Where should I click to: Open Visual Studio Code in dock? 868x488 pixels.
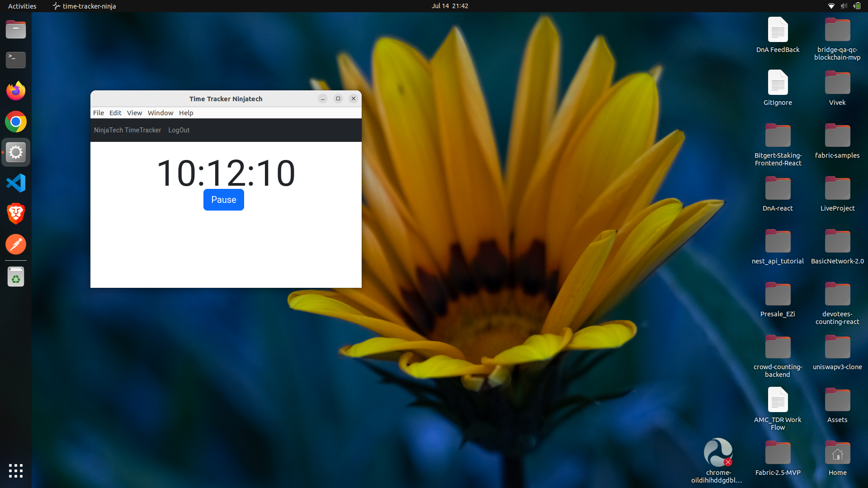coord(16,183)
